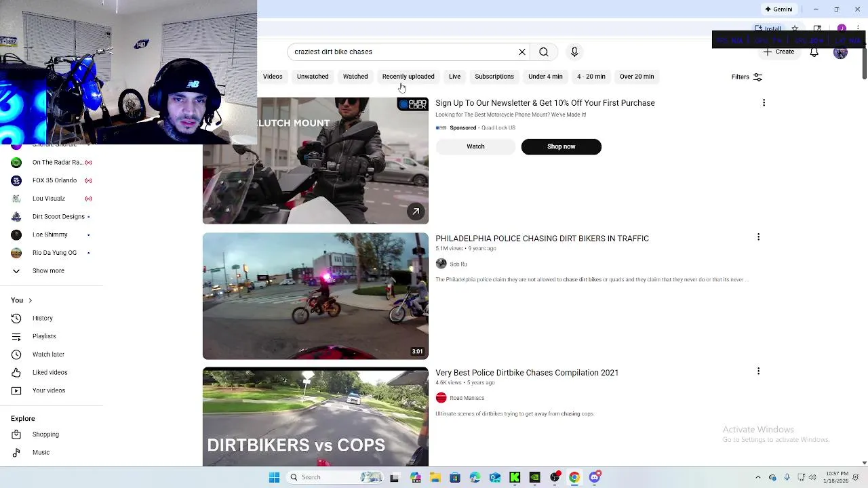Open the Lou Visualz subscription
This screenshot has width=868, height=488.
(52, 199)
